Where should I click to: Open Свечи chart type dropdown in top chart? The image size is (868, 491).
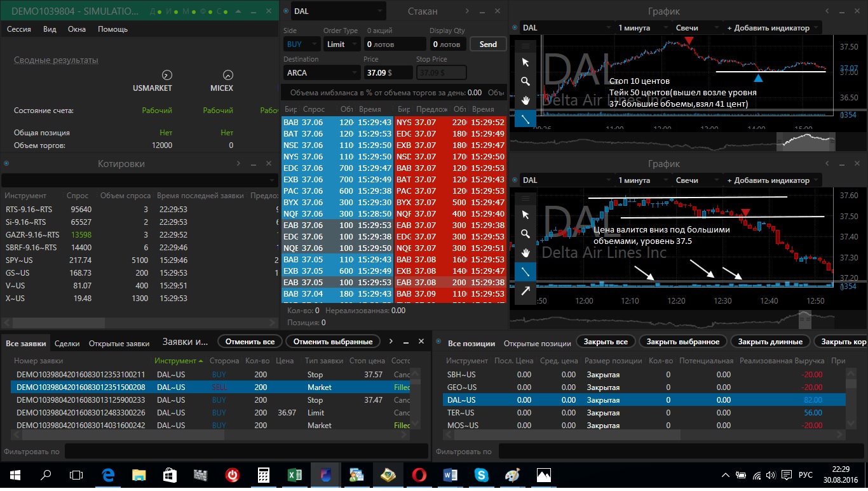(698, 28)
